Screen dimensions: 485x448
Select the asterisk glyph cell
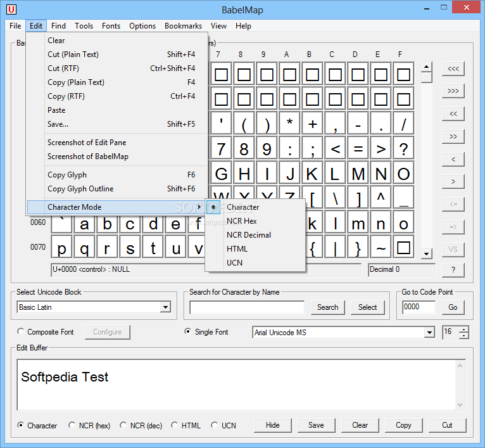tap(289, 124)
